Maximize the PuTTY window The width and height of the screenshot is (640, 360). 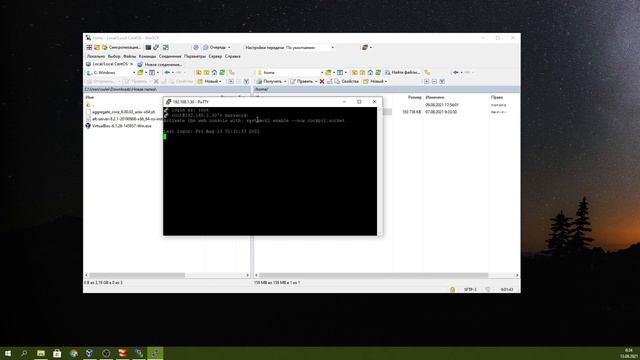[x=359, y=102]
